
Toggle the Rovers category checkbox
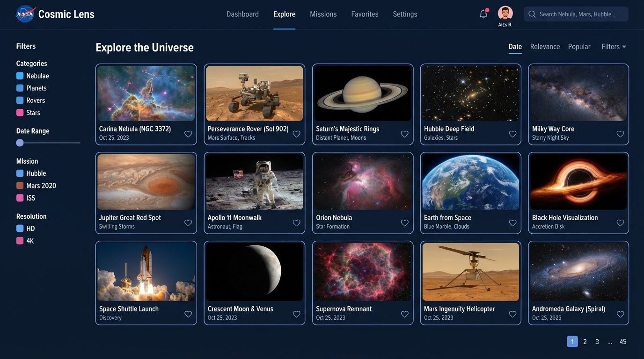tap(20, 100)
